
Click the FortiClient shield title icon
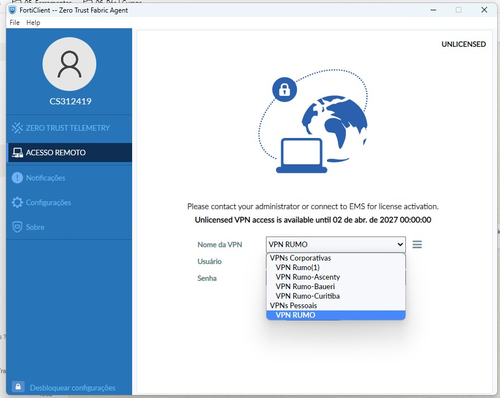pyautogui.click(x=12, y=10)
